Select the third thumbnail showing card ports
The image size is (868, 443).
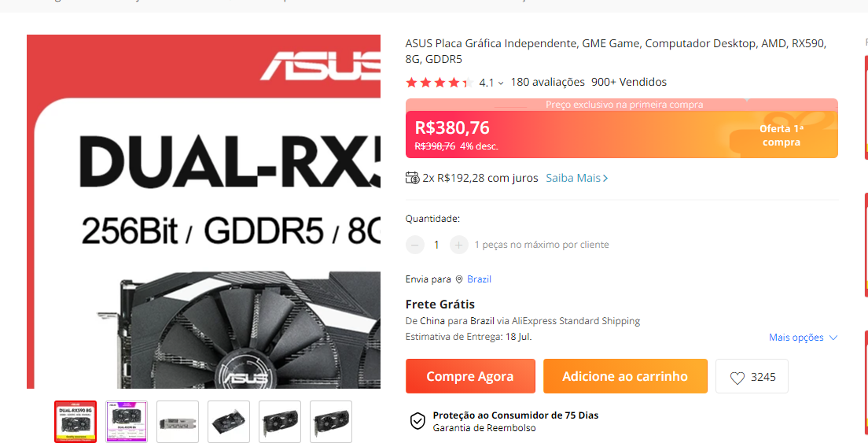point(178,422)
